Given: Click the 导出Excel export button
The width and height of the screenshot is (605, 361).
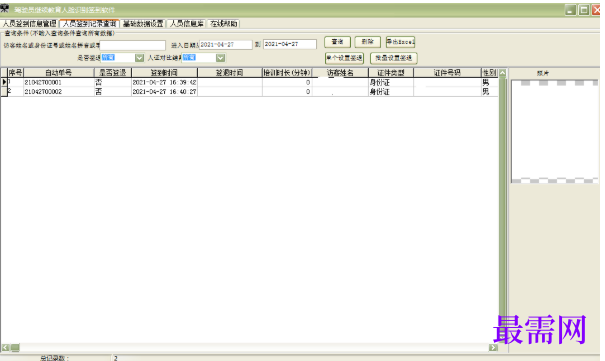Looking at the screenshot, I should click(x=400, y=42).
